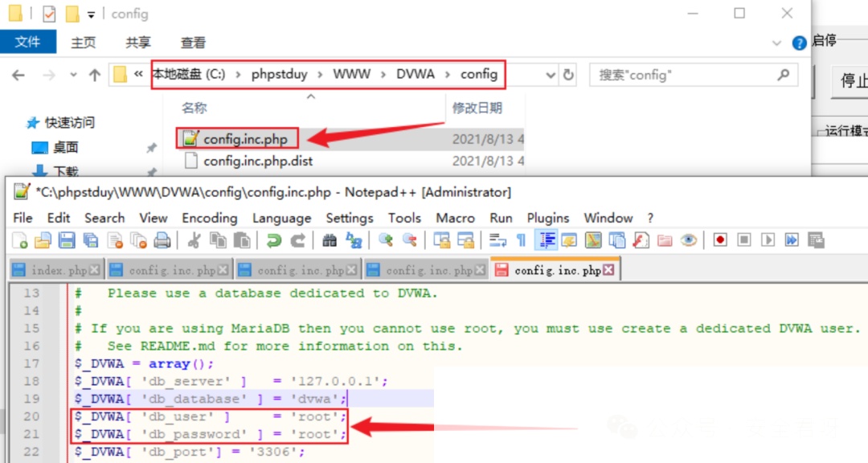868x463 pixels.
Task: Click the Save recorded macro icon
Action: point(816,240)
